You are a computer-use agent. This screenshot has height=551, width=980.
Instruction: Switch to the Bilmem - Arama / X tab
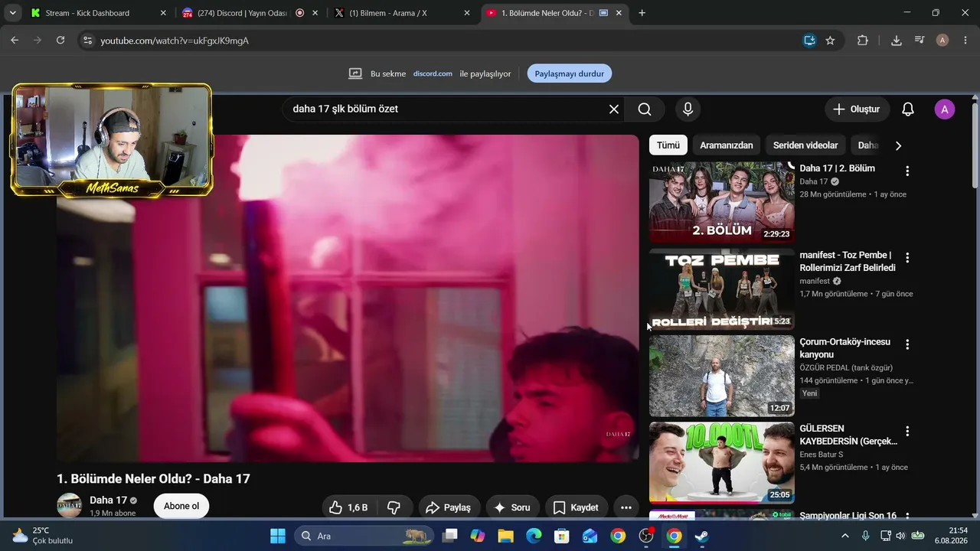[403, 13]
